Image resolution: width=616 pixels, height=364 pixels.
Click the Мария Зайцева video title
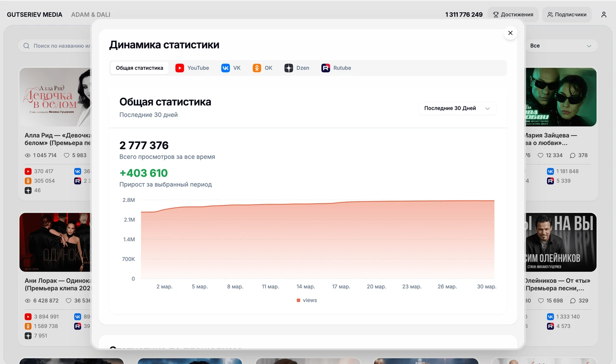pos(551,139)
